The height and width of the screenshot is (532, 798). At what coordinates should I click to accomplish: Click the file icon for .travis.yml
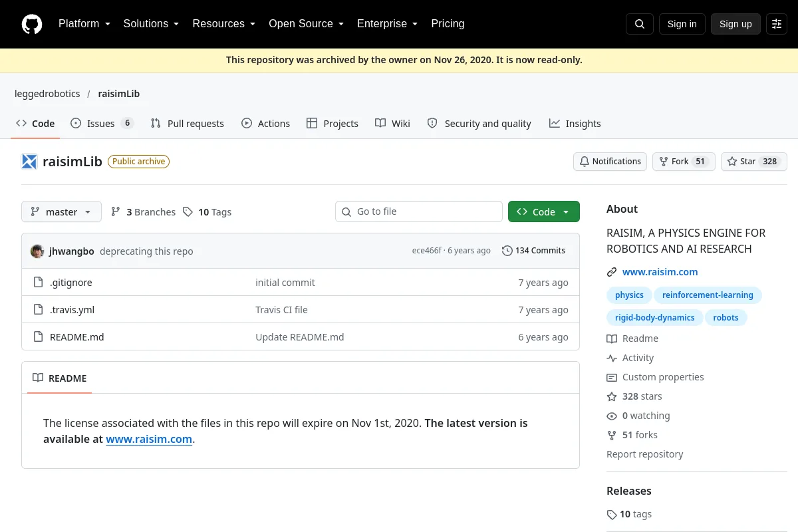pyautogui.click(x=39, y=310)
